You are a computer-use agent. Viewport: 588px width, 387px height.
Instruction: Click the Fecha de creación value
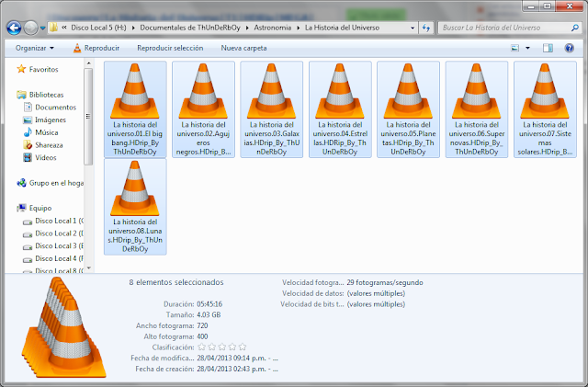coord(237,369)
